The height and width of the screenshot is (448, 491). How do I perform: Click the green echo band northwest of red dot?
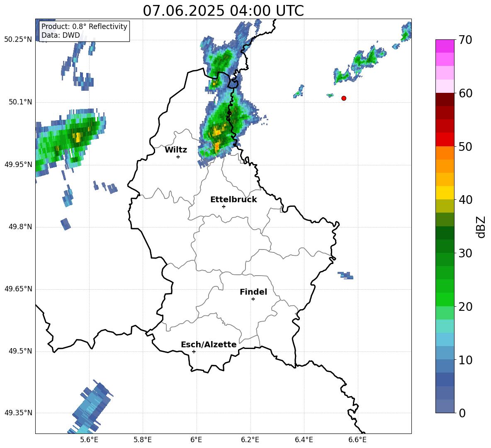click(x=360, y=65)
